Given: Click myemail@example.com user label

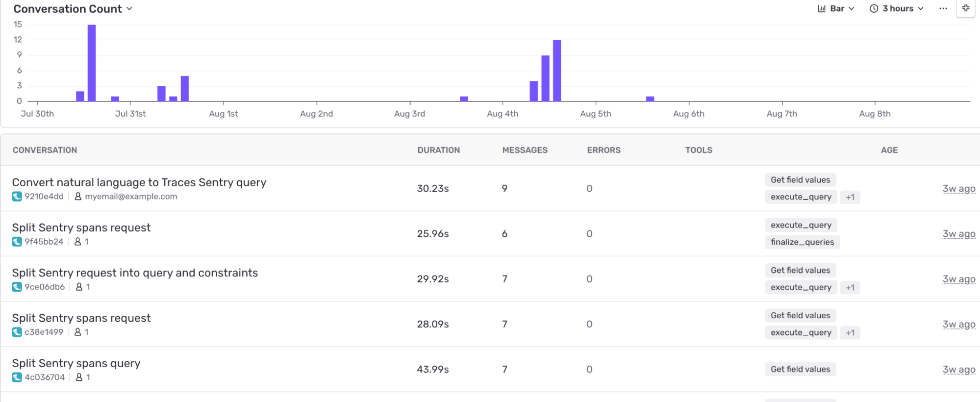Looking at the screenshot, I should pyautogui.click(x=131, y=197).
